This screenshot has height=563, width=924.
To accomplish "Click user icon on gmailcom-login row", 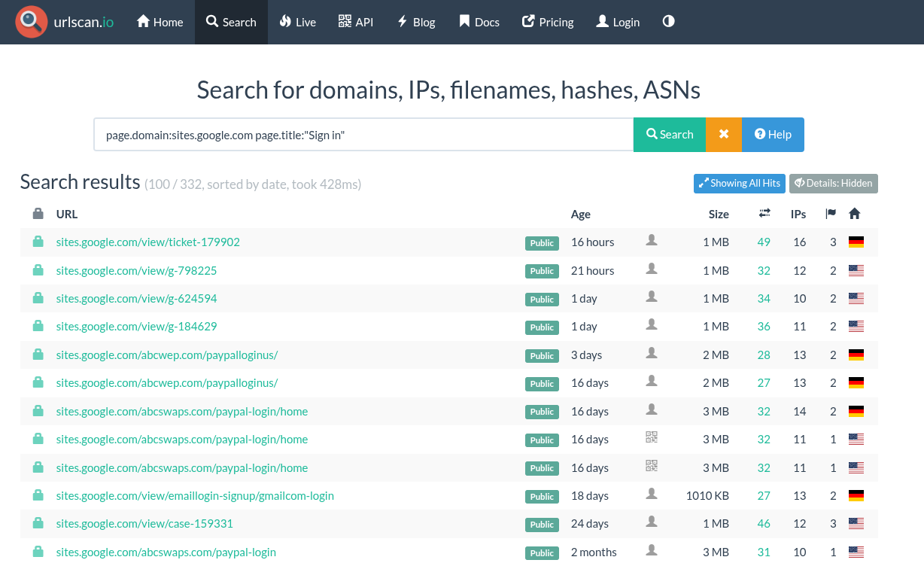I will [x=652, y=494].
